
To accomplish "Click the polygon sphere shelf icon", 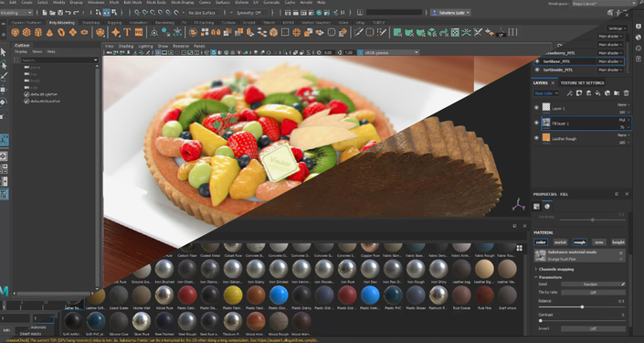I will coord(15,33).
